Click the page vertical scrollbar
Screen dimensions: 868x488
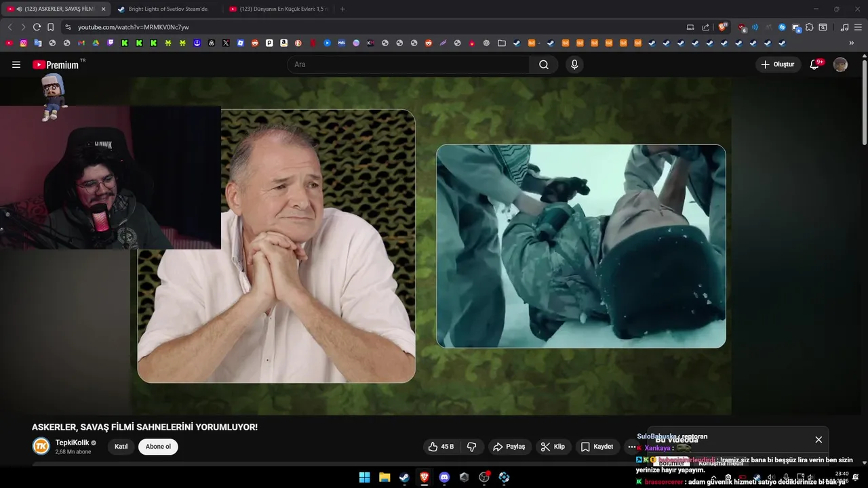864,102
